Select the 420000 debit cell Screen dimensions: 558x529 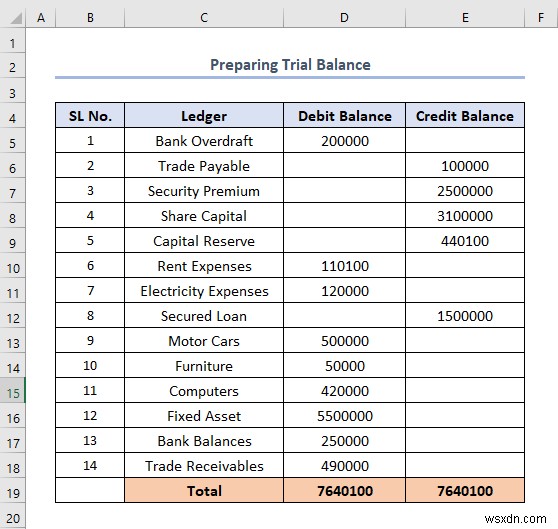coord(344,391)
